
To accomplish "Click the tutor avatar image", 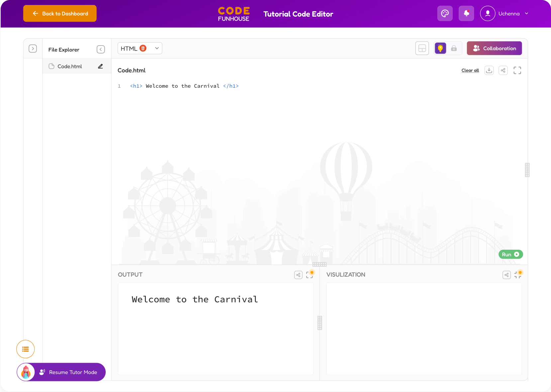I will pyautogui.click(x=26, y=372).
